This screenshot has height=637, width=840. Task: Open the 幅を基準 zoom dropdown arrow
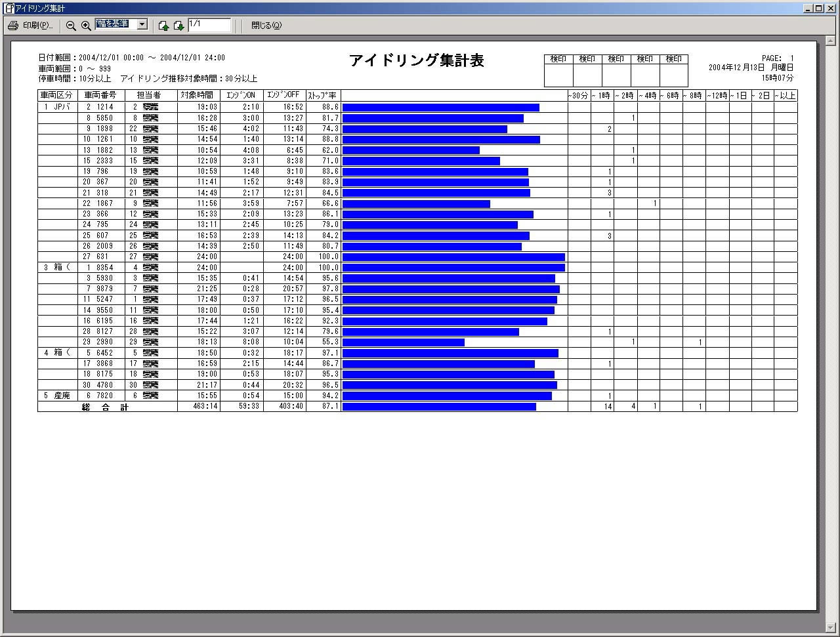(142, 25)
